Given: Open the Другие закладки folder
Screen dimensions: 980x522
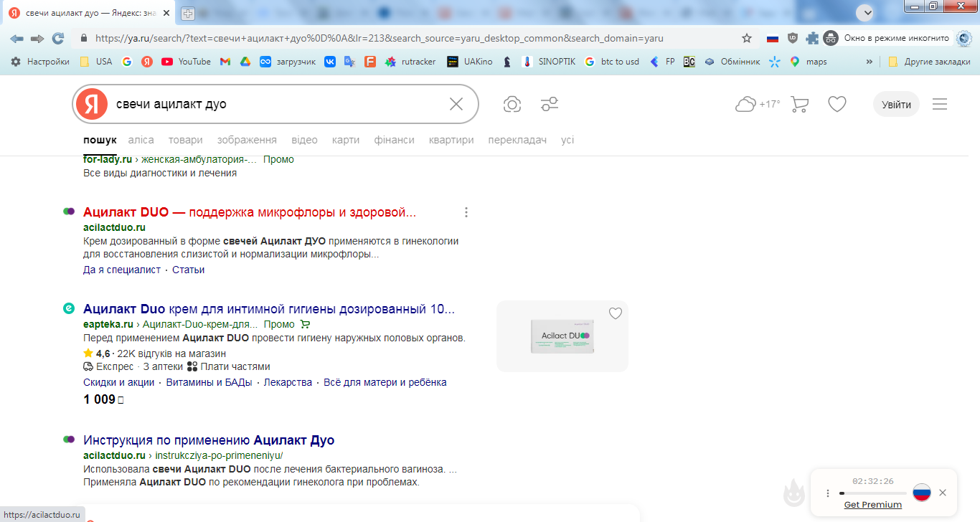Looking at the screenshot, I should pyautogui.click(x=929, y=62).
